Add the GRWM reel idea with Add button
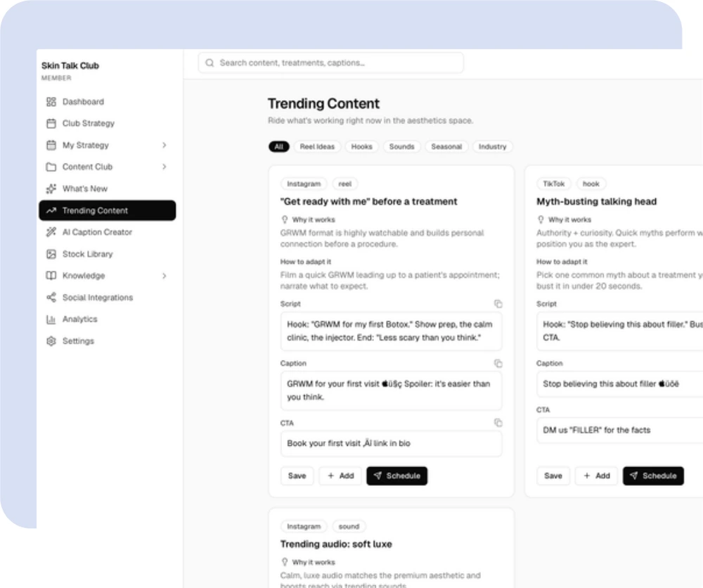The width and height of the screenshot is (703, 588). [340, 475]
